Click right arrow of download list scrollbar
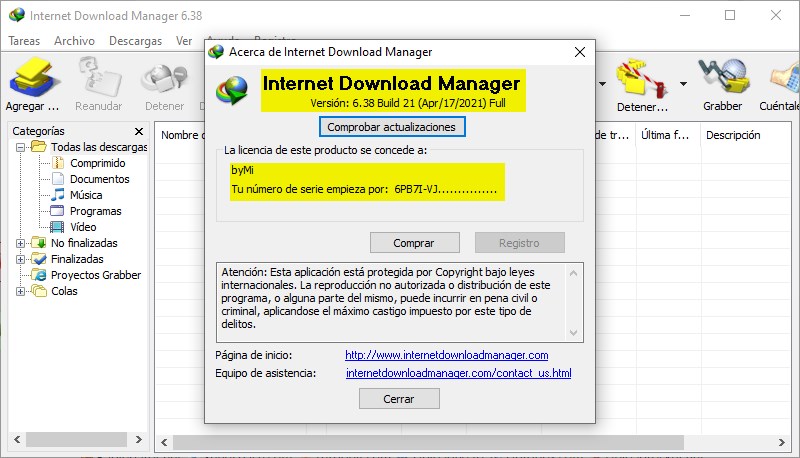Viewport: 800px width, 458px height. point(782,442)
